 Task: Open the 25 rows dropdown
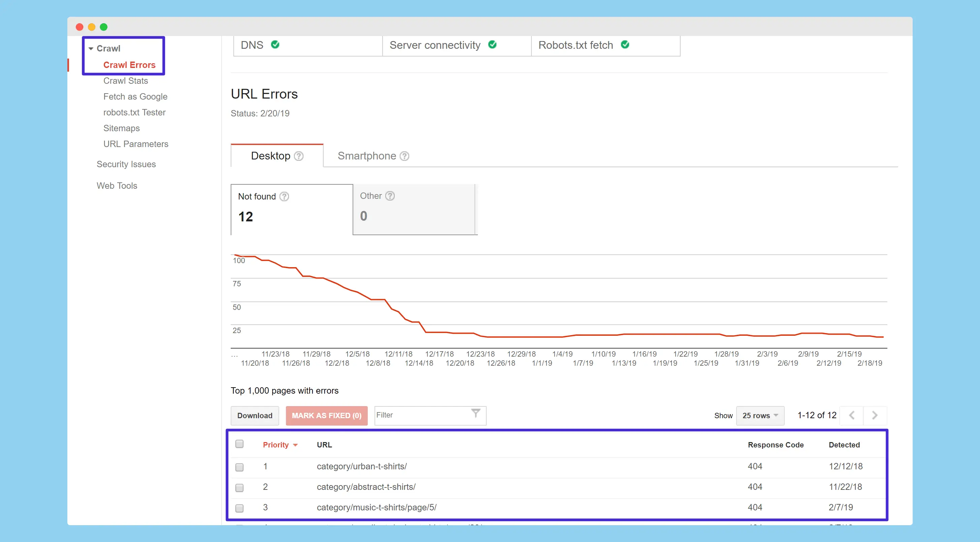tap(760, 415)
